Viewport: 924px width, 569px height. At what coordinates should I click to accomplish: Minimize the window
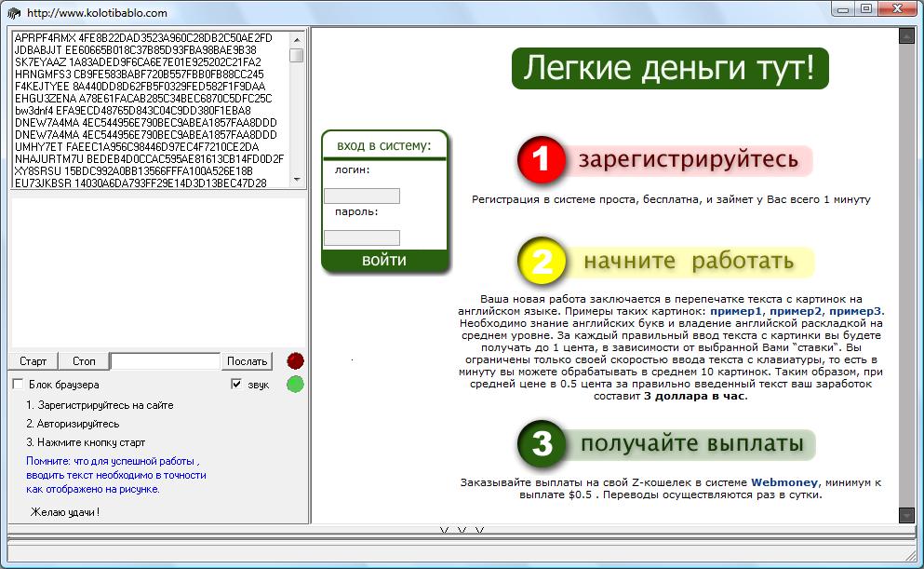(843, 8)
